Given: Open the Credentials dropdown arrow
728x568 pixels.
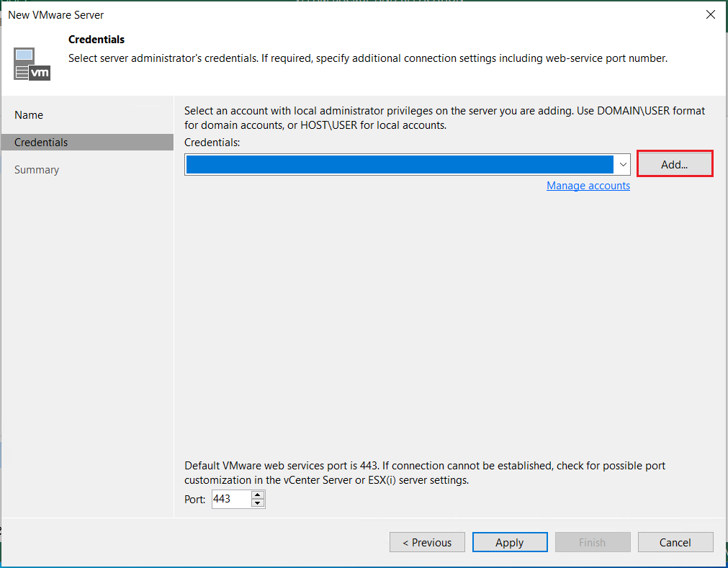Looking at the screenshot, I should pyautogui.click(x=623, y=164).
